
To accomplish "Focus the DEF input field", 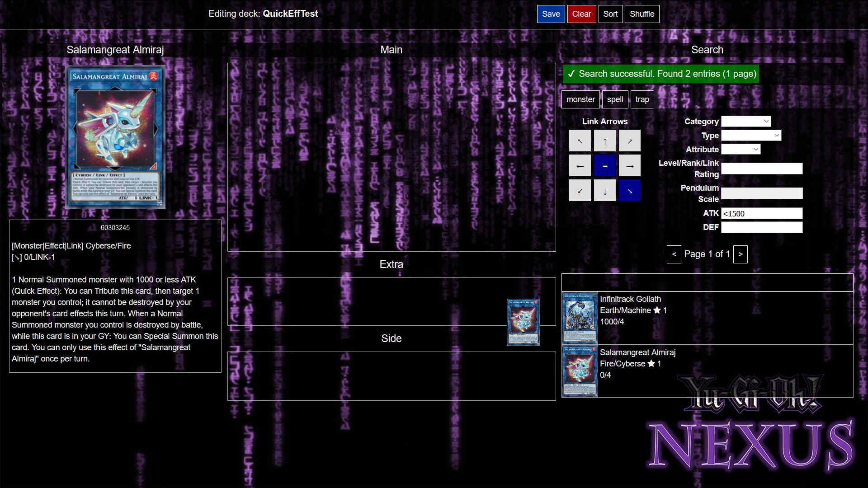I will (762, 227).
